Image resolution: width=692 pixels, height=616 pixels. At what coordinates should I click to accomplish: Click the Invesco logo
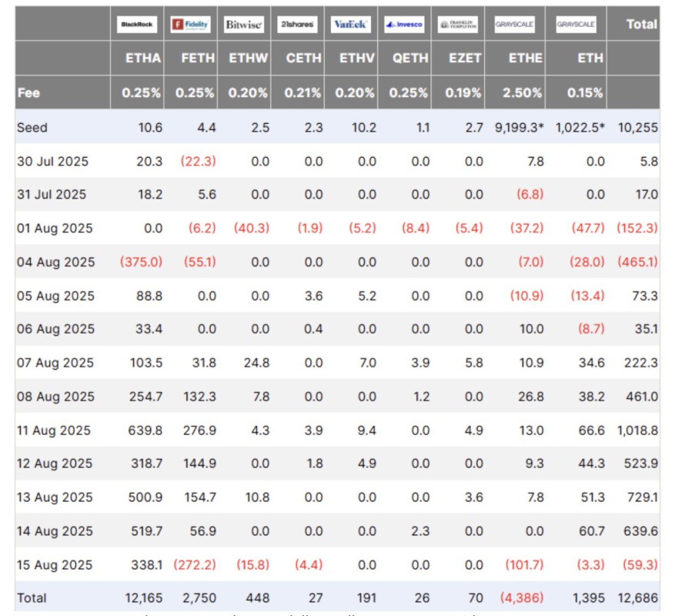[x=405, y=25]
